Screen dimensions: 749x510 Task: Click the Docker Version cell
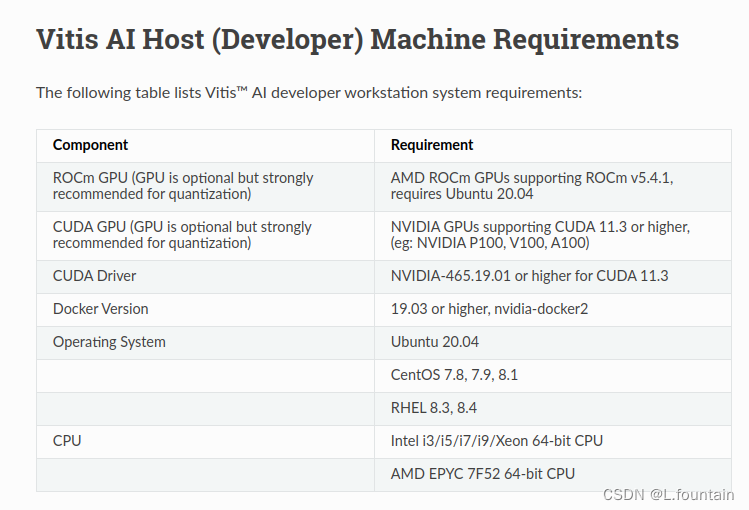205,310
